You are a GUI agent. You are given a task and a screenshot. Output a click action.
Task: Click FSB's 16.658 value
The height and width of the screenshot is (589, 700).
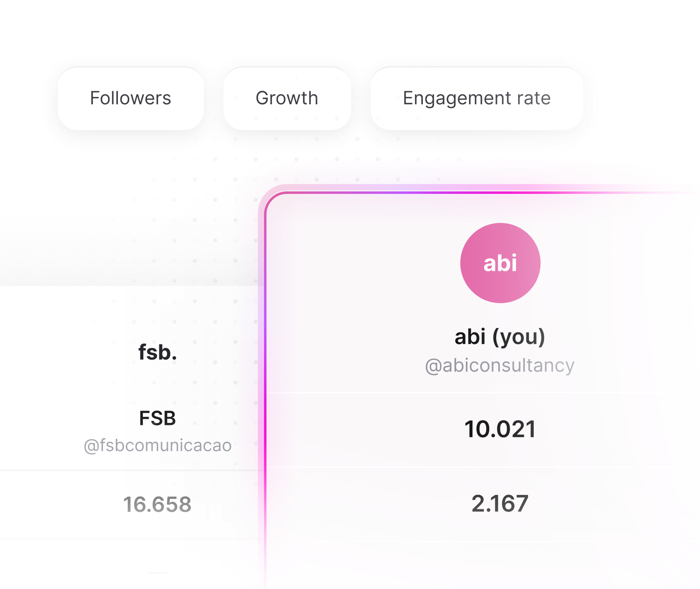[158, 504]
